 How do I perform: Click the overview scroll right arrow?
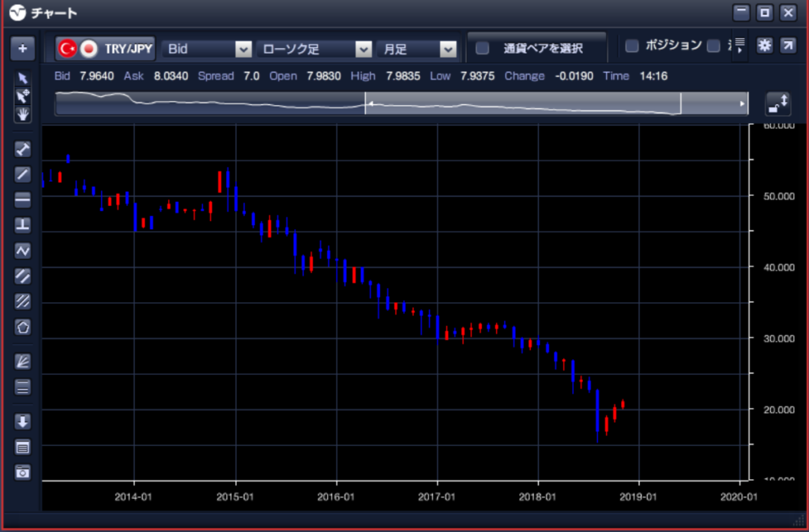pos(743,103)
